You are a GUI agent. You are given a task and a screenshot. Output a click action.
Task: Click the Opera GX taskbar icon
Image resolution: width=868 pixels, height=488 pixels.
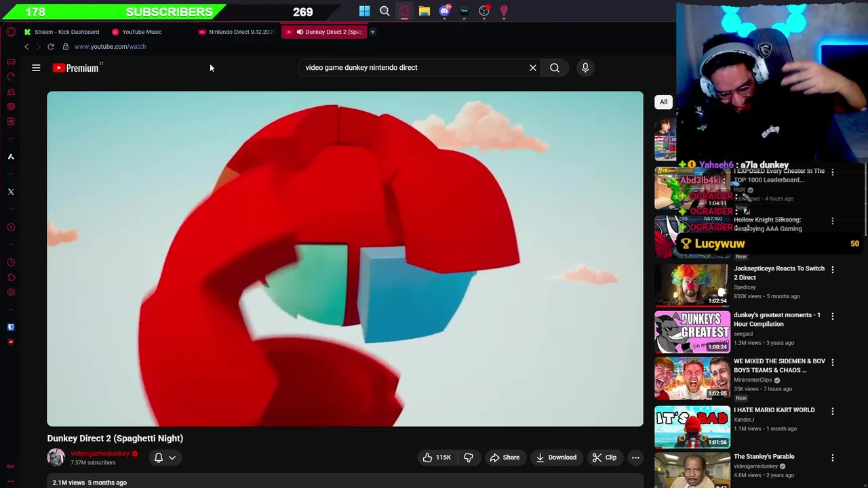tap(405, 11)
